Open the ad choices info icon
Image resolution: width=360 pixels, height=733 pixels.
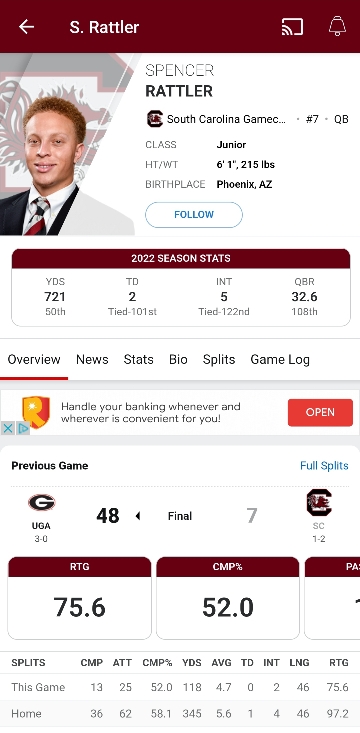tap(23, 428)
